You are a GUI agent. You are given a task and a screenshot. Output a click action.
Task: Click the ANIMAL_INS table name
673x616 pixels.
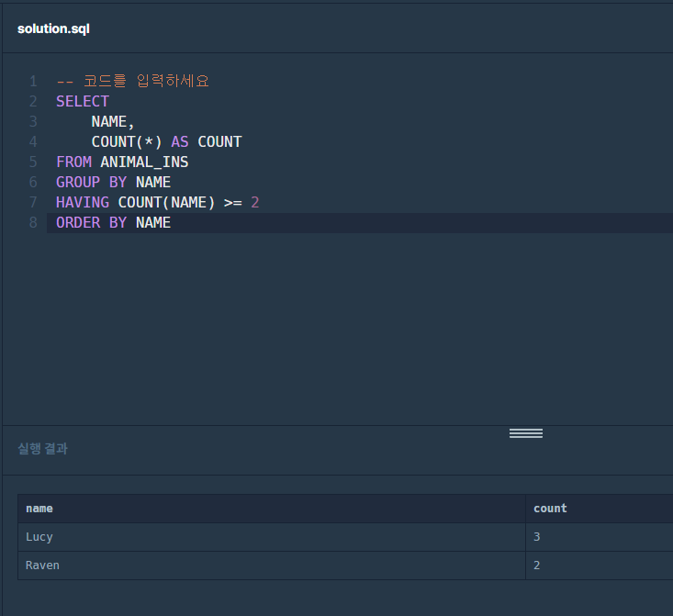coord(144,162)
